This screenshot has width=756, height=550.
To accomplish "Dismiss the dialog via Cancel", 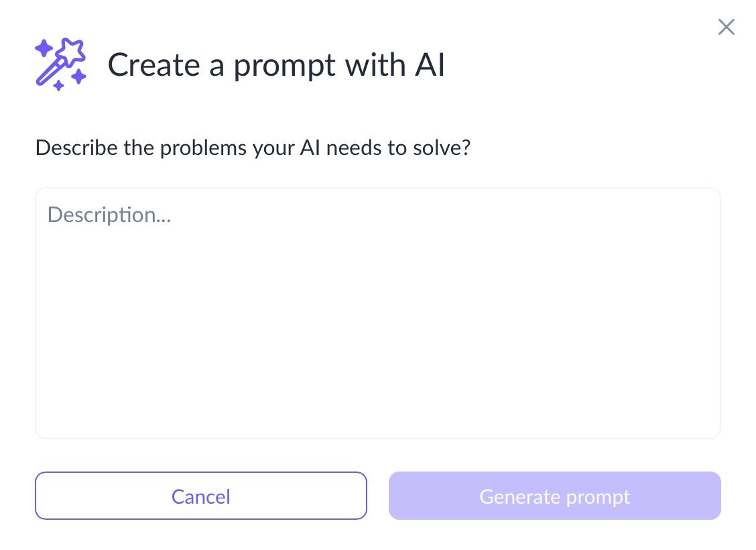I will (x=200, y=496).
